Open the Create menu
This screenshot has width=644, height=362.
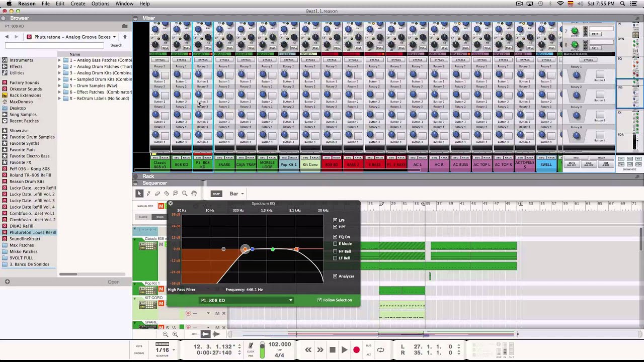click(78, 4)
